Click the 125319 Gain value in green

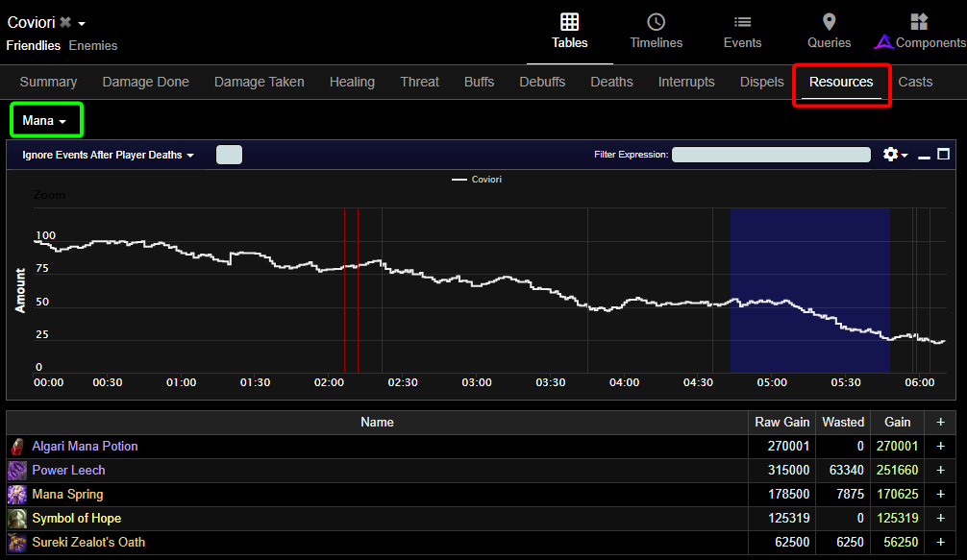coord(897,518)
